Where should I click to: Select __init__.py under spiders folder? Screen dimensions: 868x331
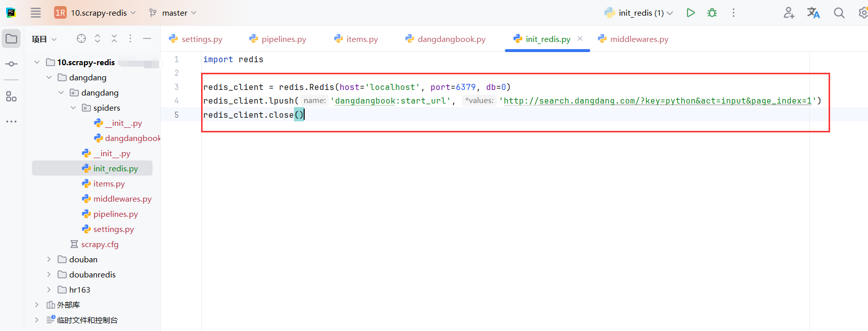118,123
